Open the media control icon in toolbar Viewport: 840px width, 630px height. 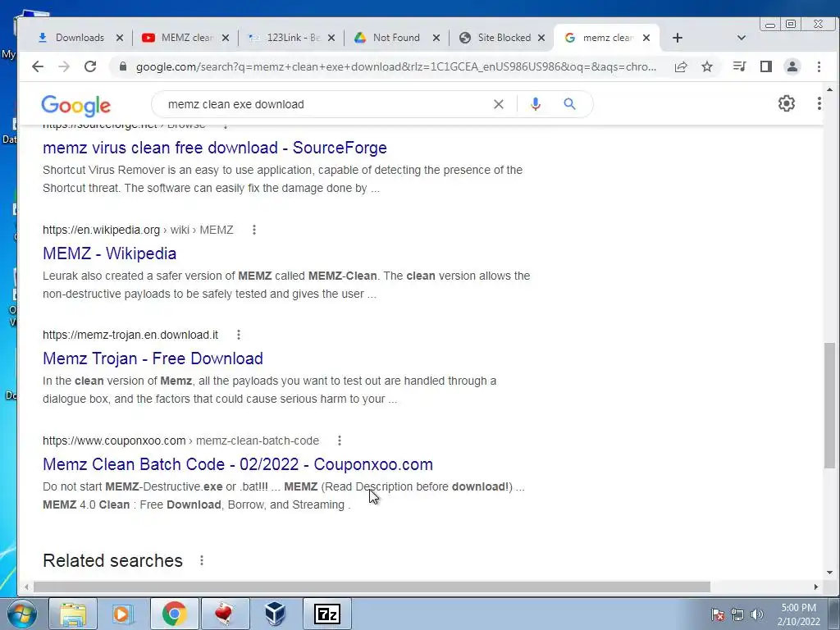pyautogui.click(x=739, y=66)
